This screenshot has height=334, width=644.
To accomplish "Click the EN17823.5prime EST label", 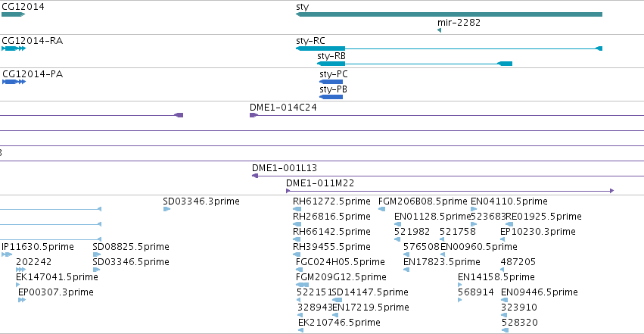I will [x=441, y=262].
